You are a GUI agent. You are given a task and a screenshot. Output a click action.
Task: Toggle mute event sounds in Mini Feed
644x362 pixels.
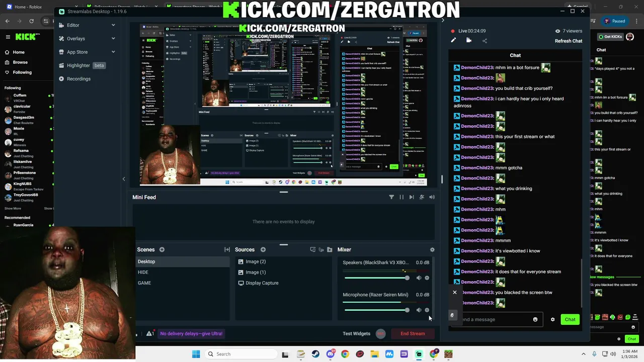point(422,197)
